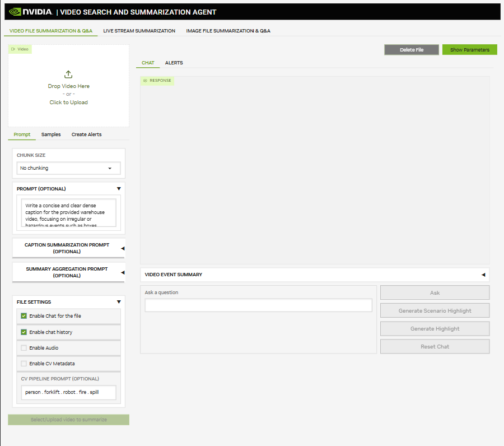Expand the Summary Aggregation Prompt section
Screen dimensions: 504x446
point(122,272)
